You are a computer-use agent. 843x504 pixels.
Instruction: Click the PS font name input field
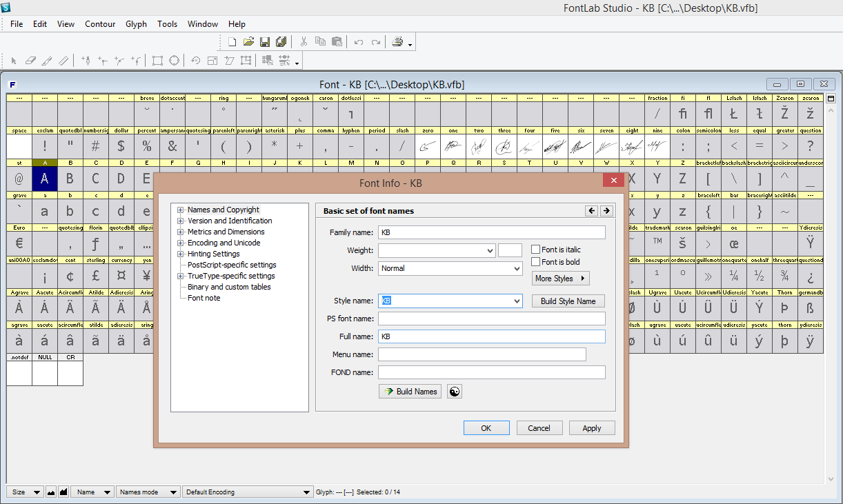pyautogui.click(x=491, y=319)
